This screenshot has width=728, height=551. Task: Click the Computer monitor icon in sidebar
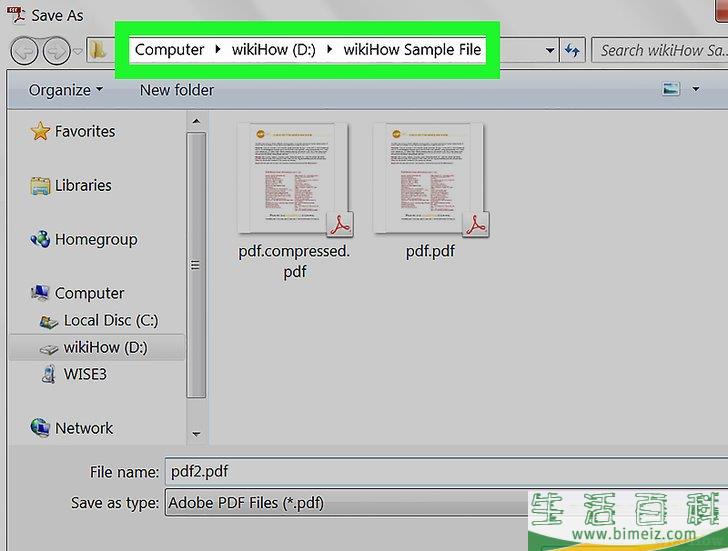click(x=40, y=292)
